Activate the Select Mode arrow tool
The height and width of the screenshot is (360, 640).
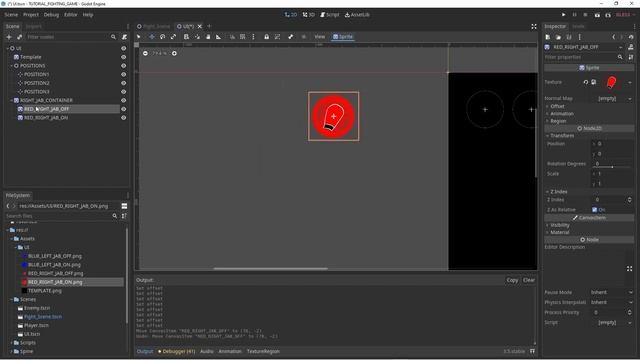(139, 37)
